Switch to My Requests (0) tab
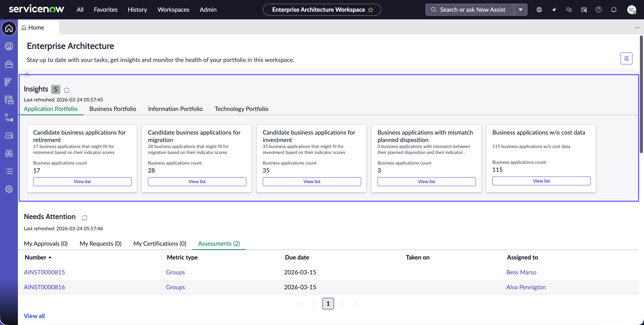 (100, 243)
